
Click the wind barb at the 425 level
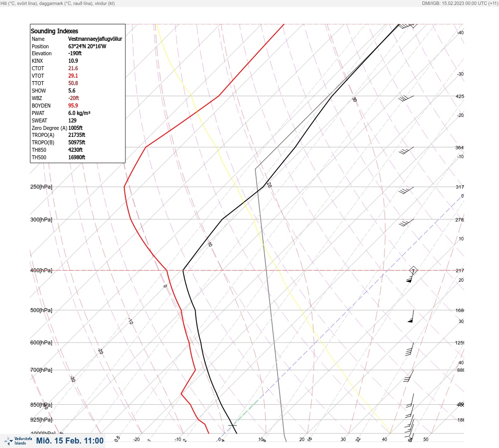(x=406, y=99)
